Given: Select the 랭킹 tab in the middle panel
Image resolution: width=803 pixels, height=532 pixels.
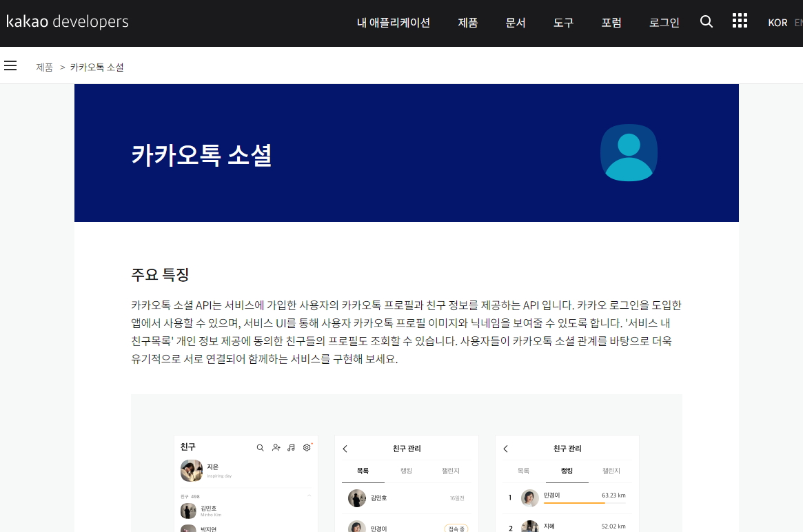Looking at the screenshot, I should pos(406,471).
